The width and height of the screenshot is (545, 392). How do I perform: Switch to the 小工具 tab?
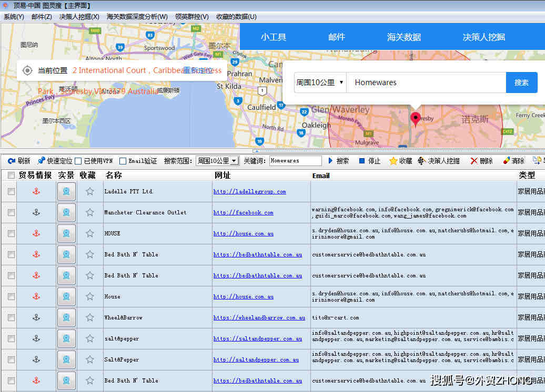point(274,37)
